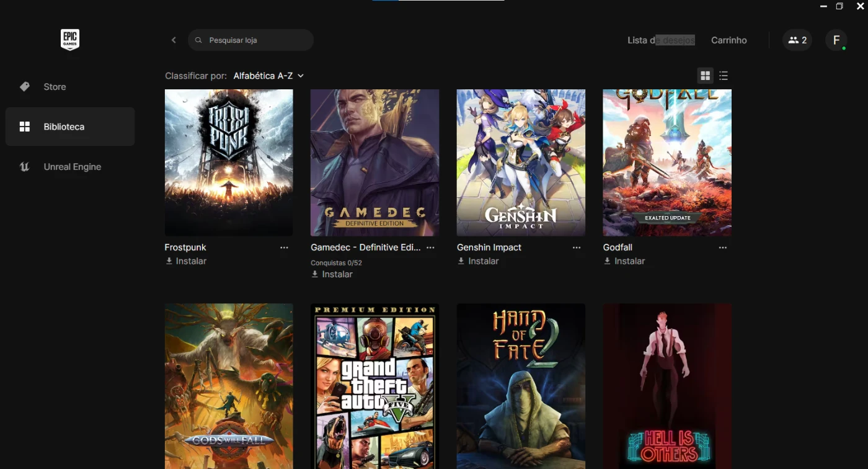Click the search magnifier icon
Screen dimensions: 868x469
[198, 40]
